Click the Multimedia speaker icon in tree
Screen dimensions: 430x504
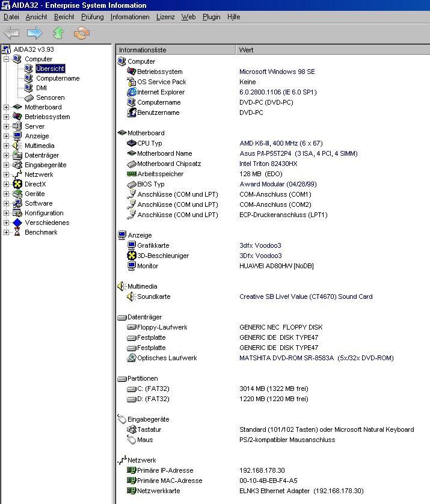pyautogui.click(x=17, y=146)
